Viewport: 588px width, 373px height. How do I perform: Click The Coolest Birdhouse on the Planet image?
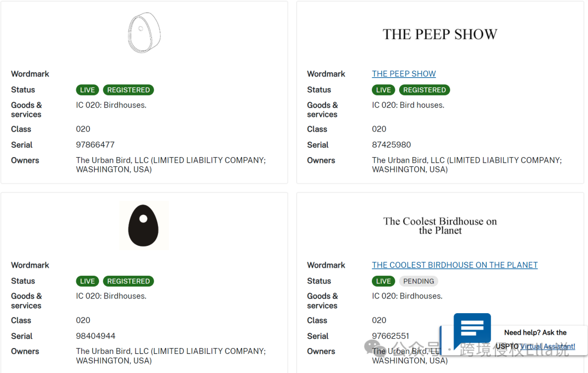pyautogui.click(x=440, y=226)
